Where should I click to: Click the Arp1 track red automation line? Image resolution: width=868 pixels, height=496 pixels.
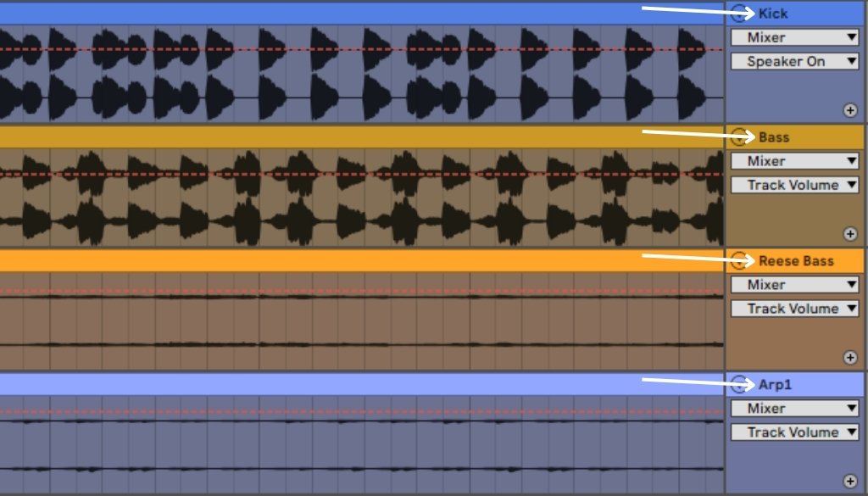(x=362, y=412)
